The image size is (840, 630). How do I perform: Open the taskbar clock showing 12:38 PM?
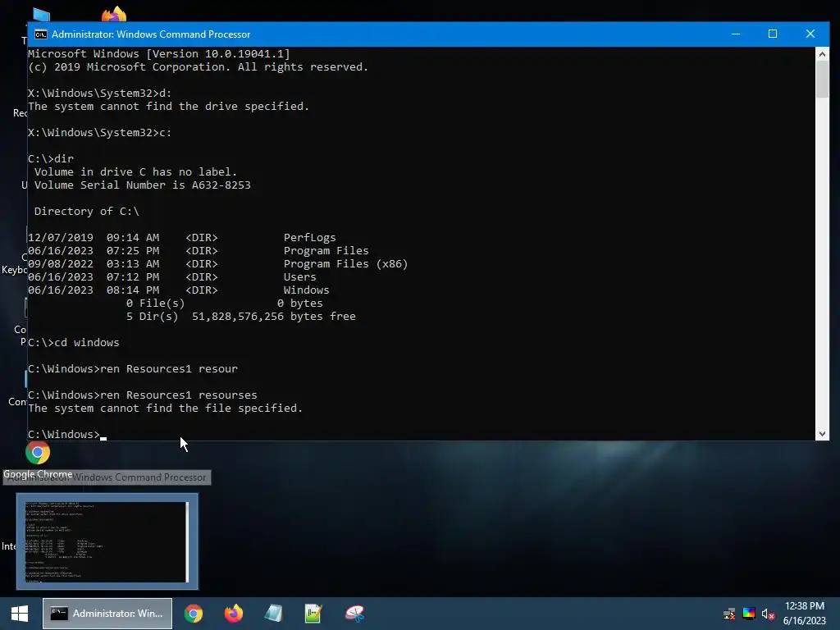pyautogui.click(x=805, y=614)
